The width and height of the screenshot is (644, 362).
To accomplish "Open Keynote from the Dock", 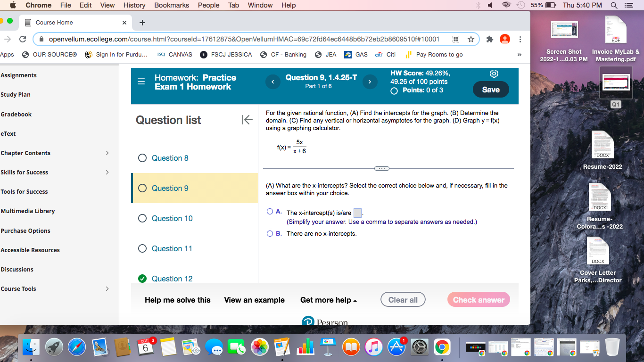I will [x=328, y=347].
